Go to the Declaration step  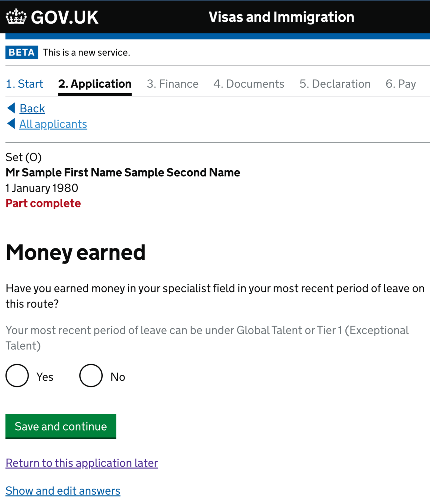point(335,84)
